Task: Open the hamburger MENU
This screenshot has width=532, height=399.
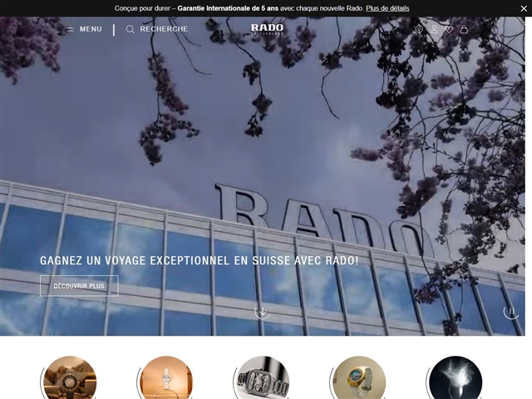Action: coord(84,29)
